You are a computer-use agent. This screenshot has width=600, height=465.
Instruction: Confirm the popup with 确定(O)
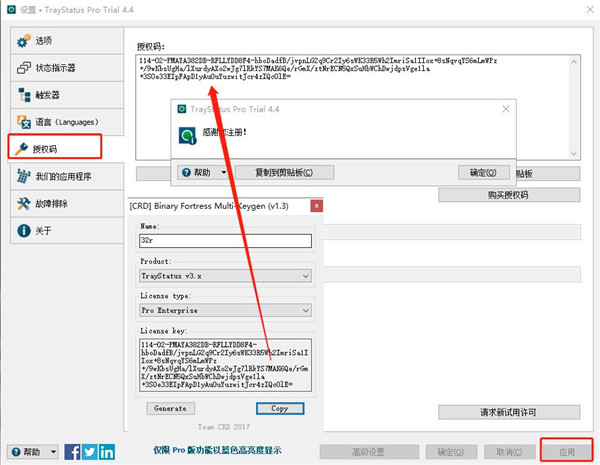(x=484, y=173)
